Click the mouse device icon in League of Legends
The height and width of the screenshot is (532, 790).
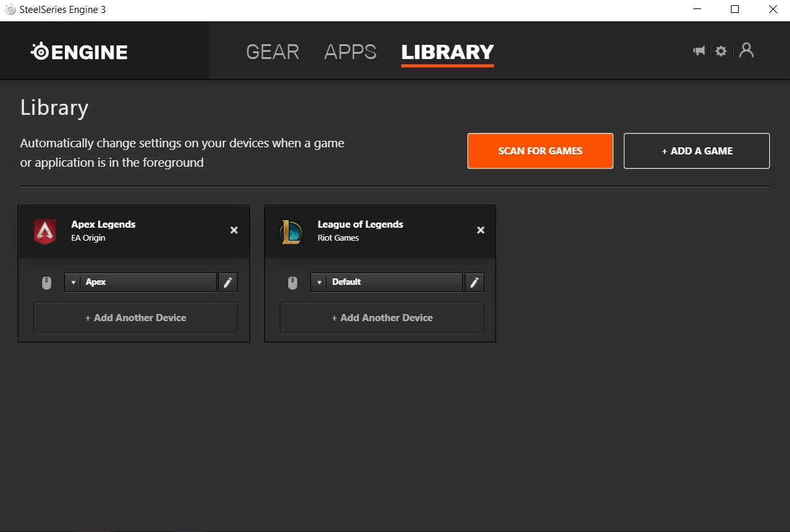coord(293,283)
